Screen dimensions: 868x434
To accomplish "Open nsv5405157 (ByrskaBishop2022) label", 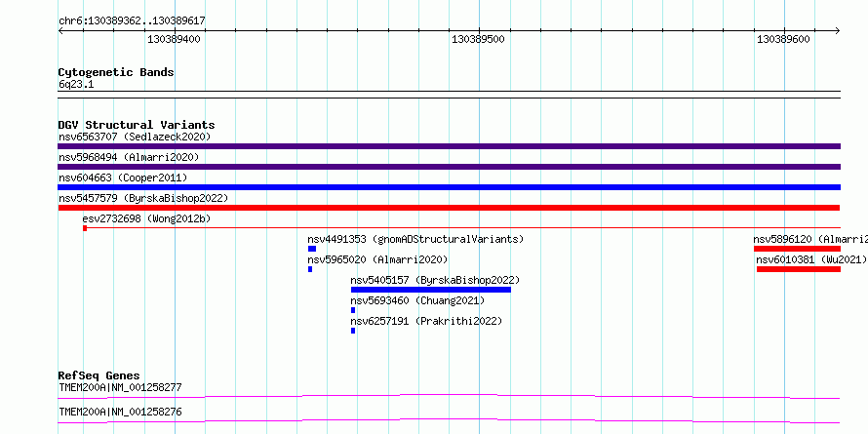I will 435,280.
